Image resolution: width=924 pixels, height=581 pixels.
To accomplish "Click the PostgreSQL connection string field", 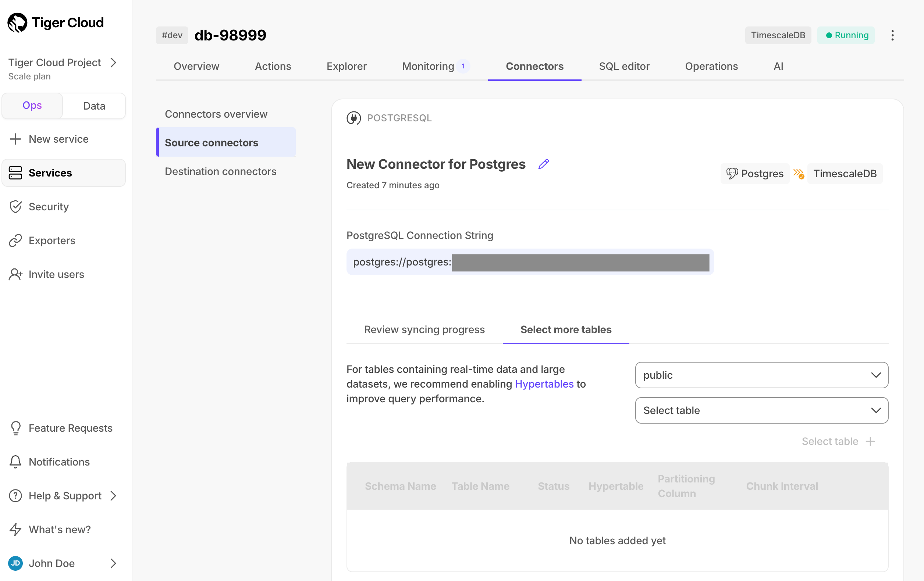I will [x=530, y=262].
